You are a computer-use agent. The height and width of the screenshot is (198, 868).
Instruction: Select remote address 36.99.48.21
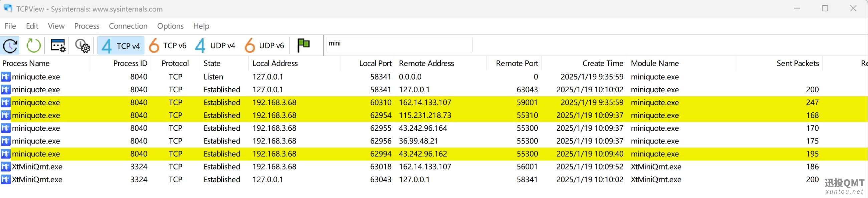click(x=418, y=141)
